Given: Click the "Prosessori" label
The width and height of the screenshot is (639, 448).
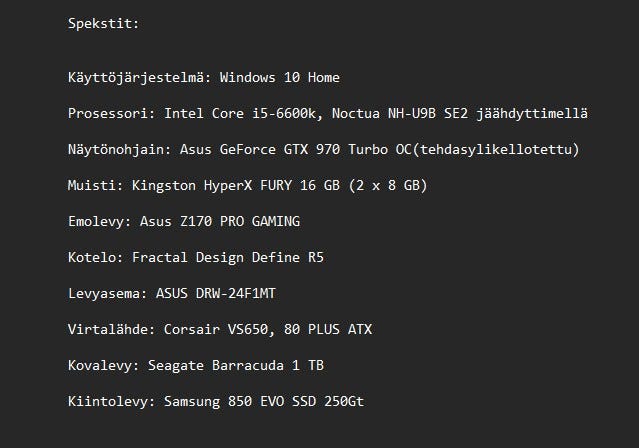Looking at the screenshot, I should [x=108, y=113].
